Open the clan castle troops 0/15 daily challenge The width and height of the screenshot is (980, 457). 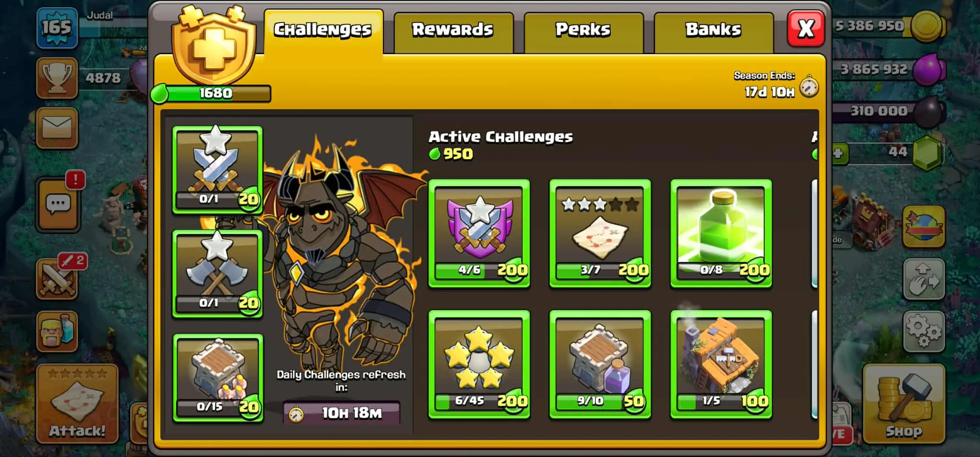[x=217, y=378]
